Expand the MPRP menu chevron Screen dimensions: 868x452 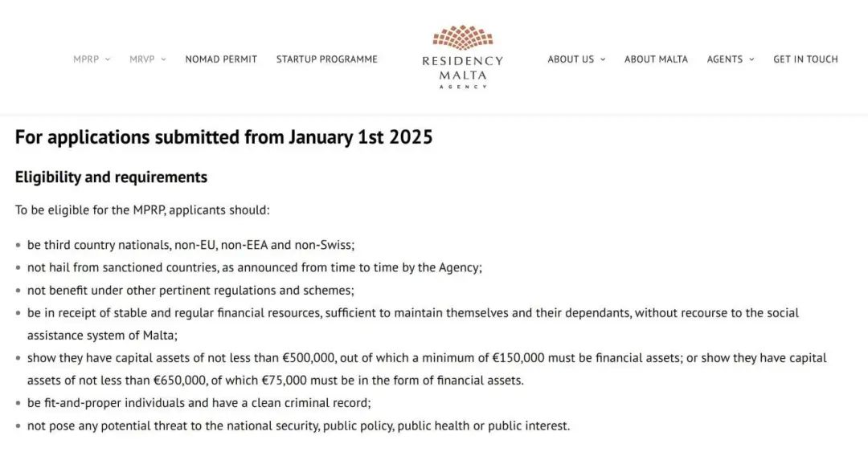pos(108,59)
